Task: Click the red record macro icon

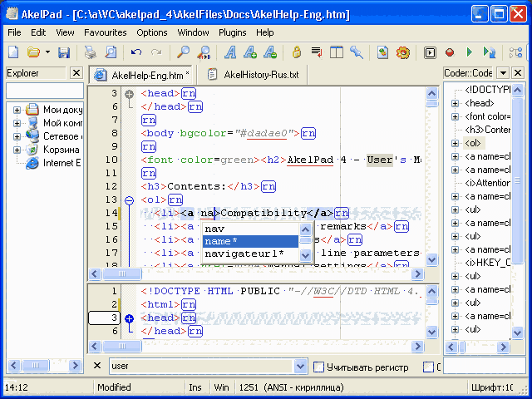Action: (450, 52)
